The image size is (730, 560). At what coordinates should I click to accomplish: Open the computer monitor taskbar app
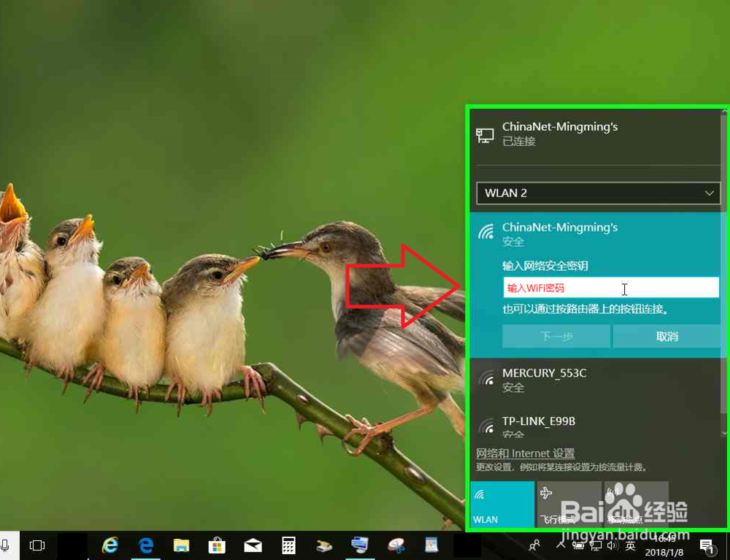pyautogui.click(x=359, y=545)
